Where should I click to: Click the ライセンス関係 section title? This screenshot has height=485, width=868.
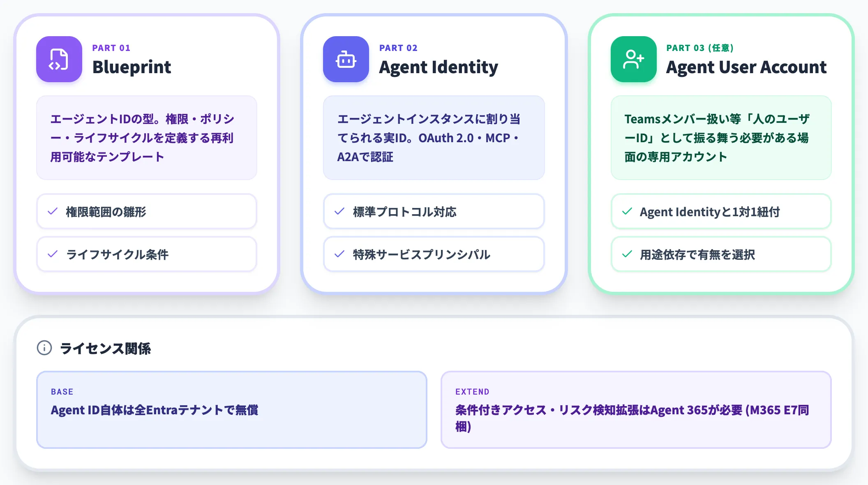106,348
